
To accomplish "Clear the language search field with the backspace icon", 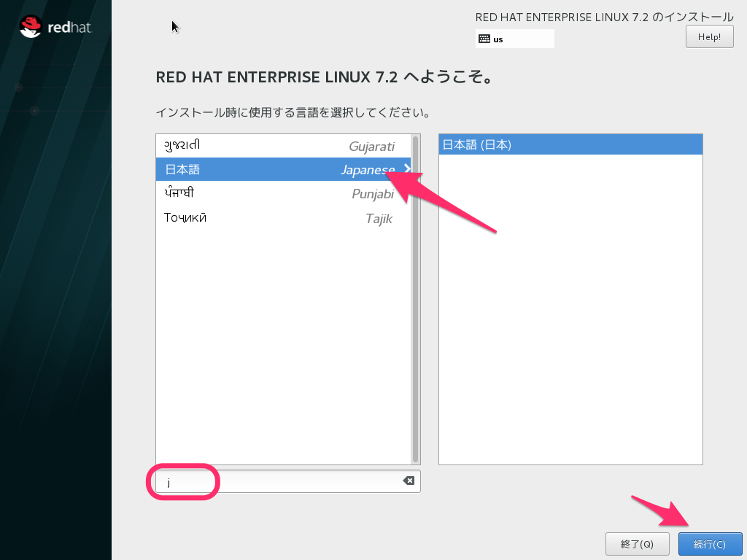I will 409,481.
